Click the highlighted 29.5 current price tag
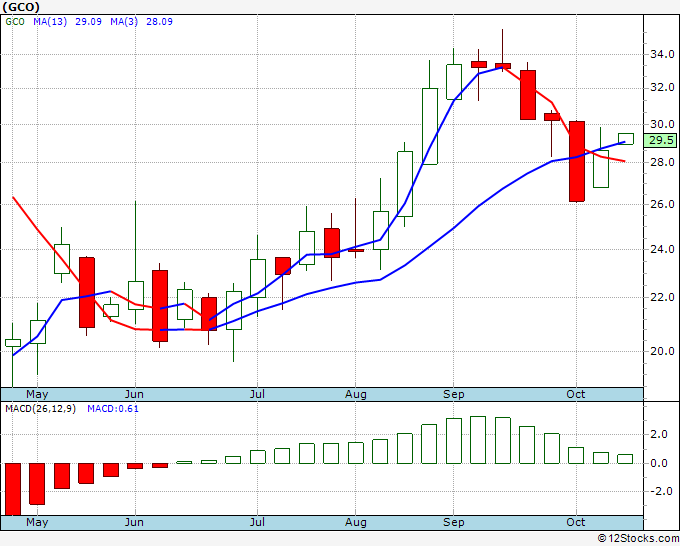Screen dimensions: 680x546 coord(660,141)
